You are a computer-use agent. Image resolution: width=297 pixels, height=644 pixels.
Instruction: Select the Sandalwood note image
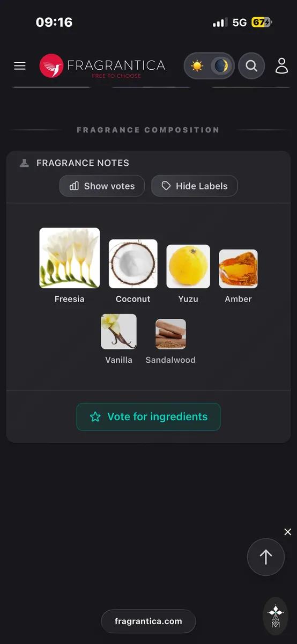pos(170,334)
